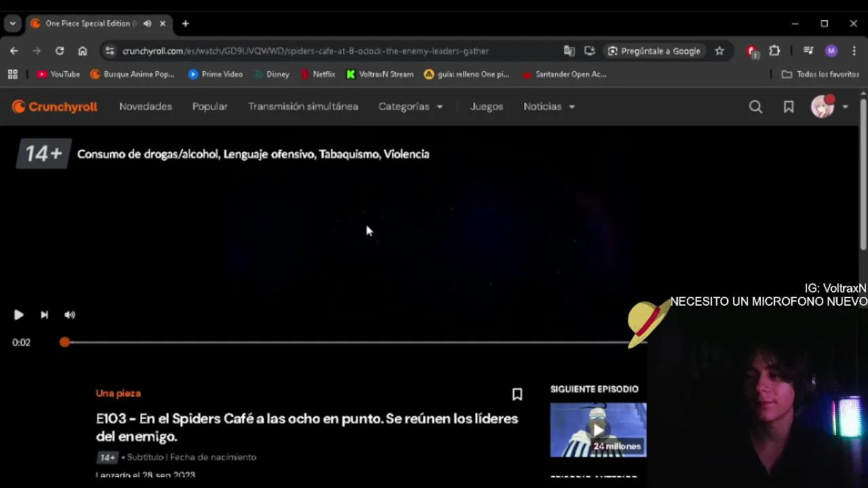The width and height of the screenshot is (868, 488).
Task: Open Chrome three-dot menu
Action: pos(854,51)
